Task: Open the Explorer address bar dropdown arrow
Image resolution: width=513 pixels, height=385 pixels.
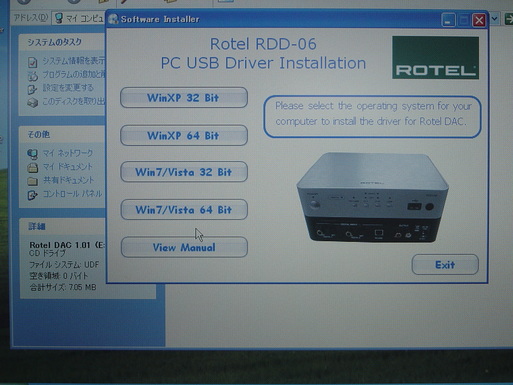Action: 495,19
